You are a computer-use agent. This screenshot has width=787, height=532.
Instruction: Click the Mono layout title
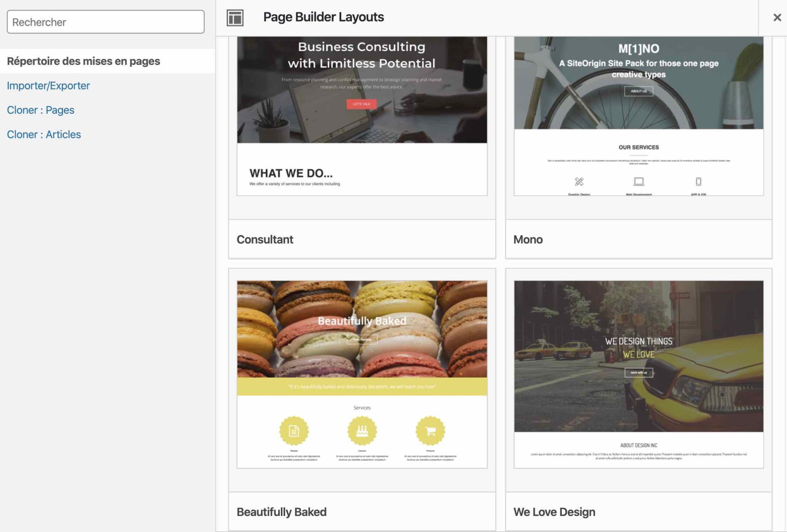click(528, 239)
